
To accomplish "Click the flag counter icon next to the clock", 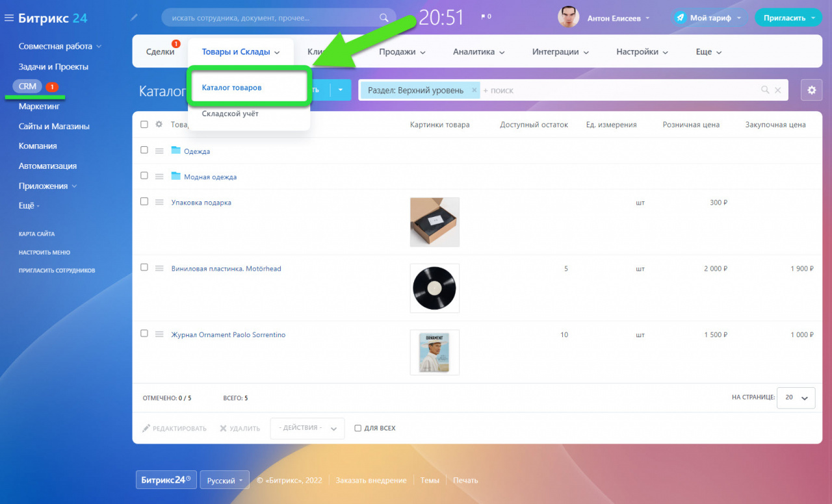I will click(x=486, y=16).
